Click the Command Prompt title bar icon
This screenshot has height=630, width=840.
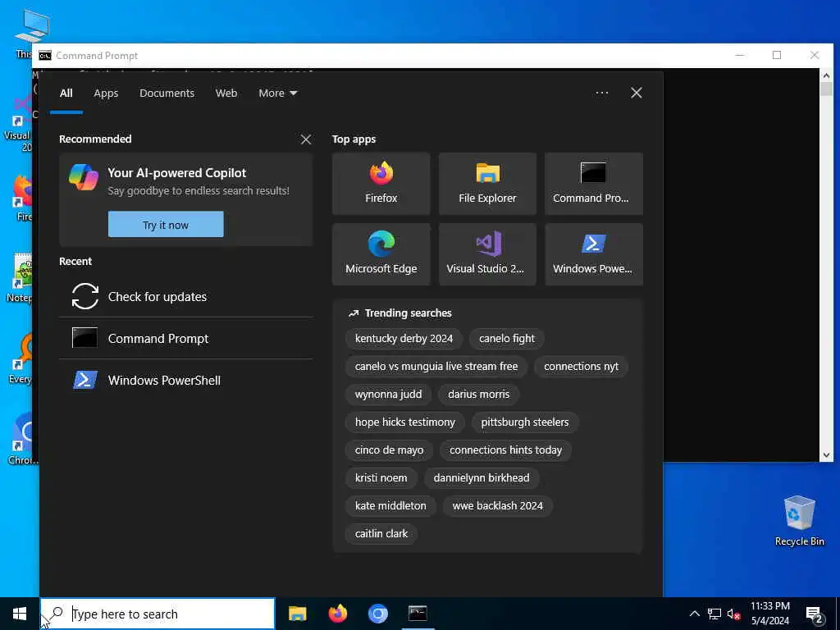[45, 56]
